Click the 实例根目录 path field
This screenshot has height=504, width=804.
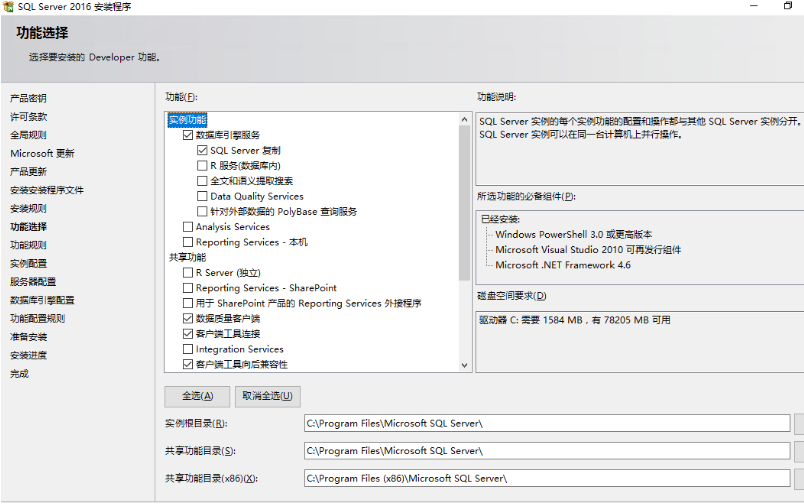coord(547,424)
